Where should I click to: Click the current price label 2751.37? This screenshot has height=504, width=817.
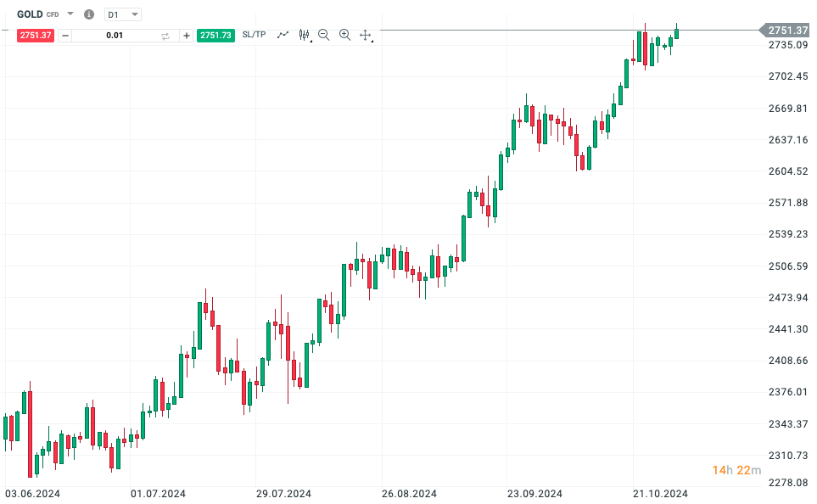pyautogui.click(x=787, y=30)
